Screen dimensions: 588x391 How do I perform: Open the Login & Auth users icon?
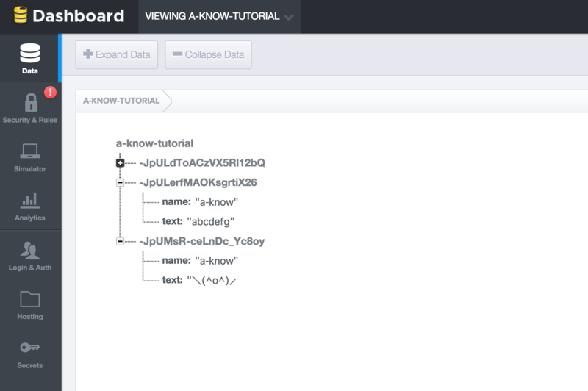30,251
